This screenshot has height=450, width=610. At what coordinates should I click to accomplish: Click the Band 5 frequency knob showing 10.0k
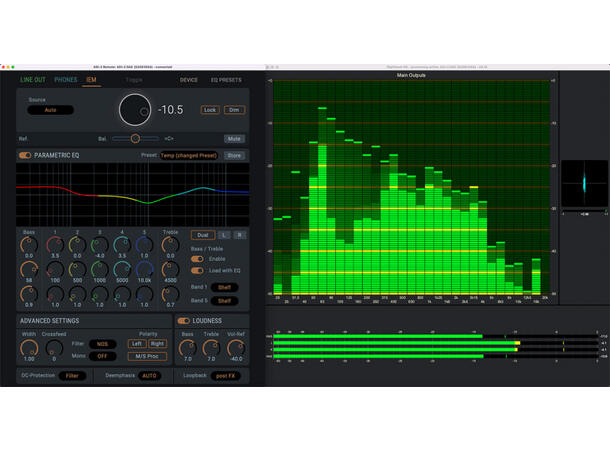(144, 270)
